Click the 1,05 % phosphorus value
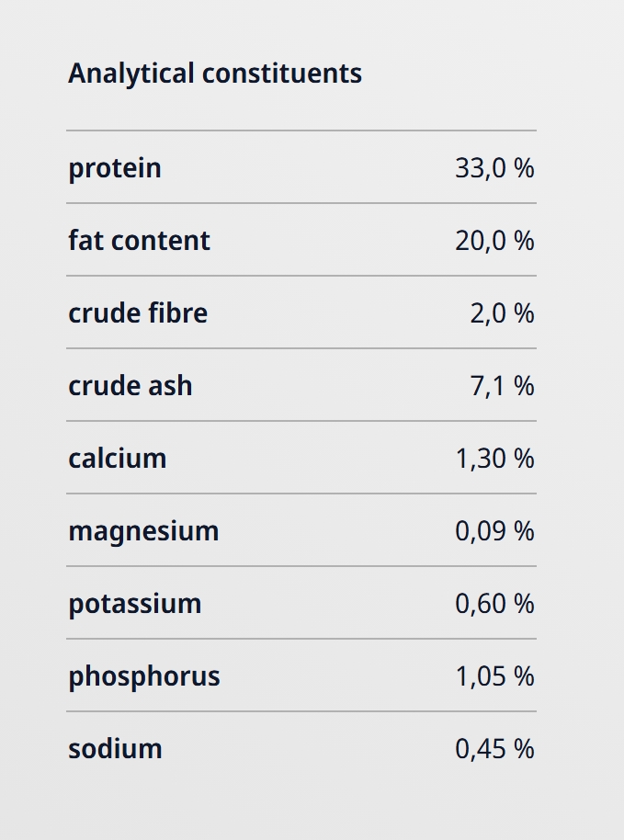The image size is (624, 840). pos(494,676)
